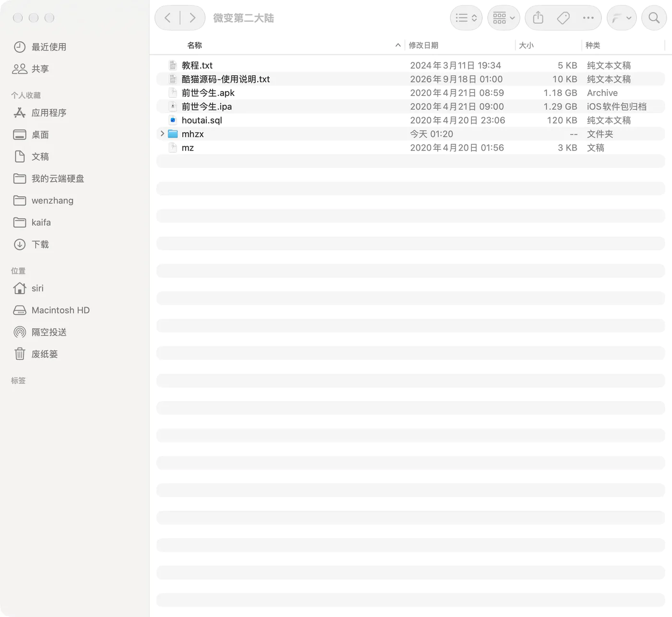This screenshot has width=672, height=617.
Task: Click the tag icon in toolbar
Action: click(563, 18)
